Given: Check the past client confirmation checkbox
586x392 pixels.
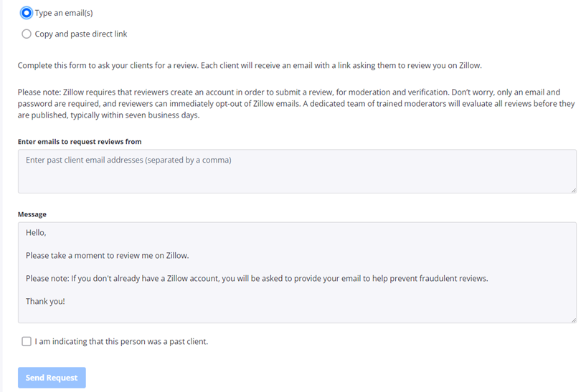Looking at the screenshot, I should coord(27,342).
